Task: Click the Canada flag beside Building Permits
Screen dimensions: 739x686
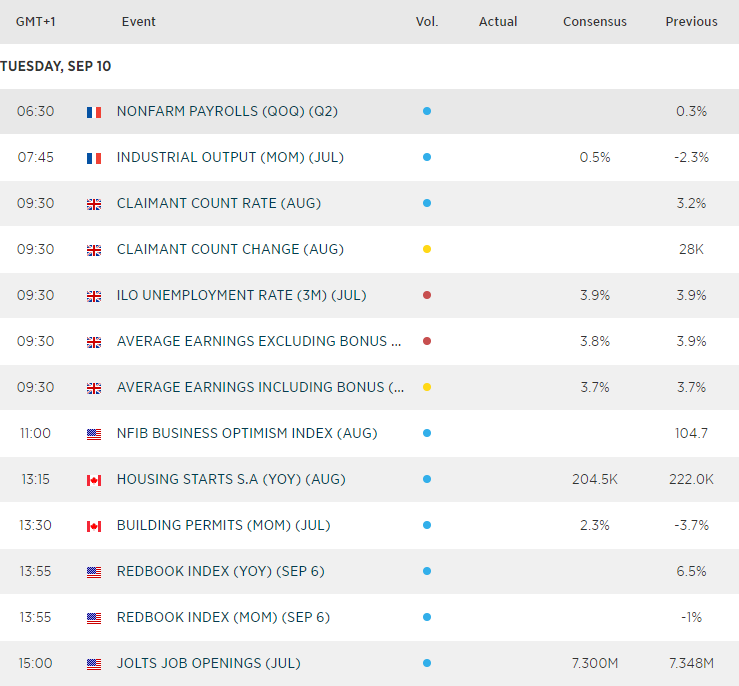Action: click(x=94, y=526)
